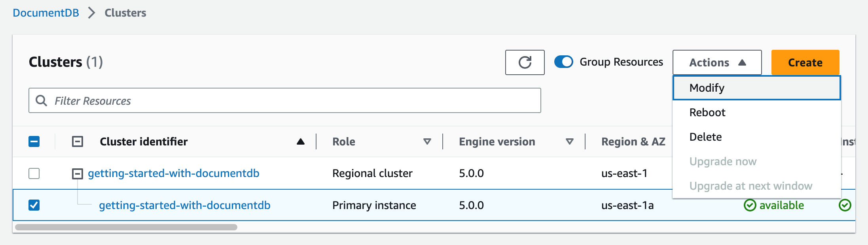The height and width of the screenshot is (245, 868).
Task: Click the search magnifier icon in filter
Action: coord(41,101)
